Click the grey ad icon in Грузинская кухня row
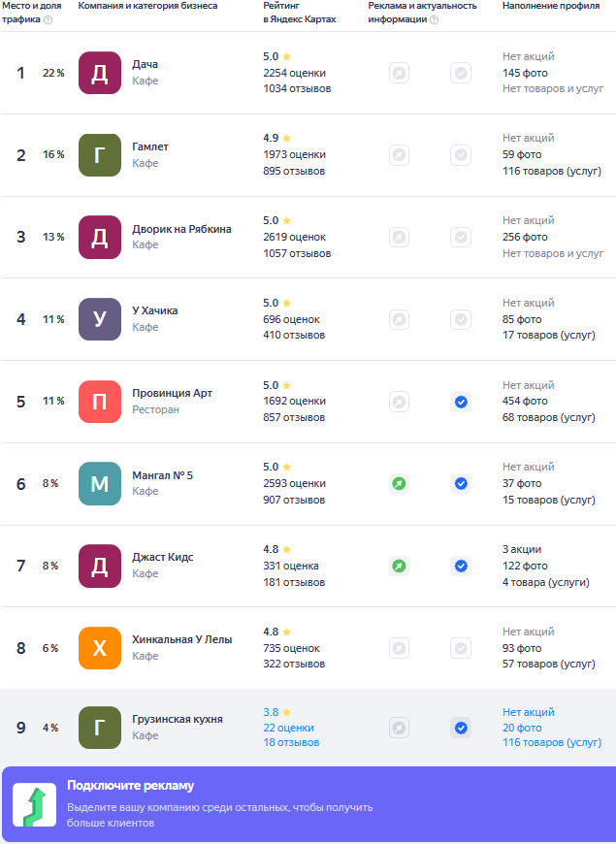The image size is (616, 844). 399,729
